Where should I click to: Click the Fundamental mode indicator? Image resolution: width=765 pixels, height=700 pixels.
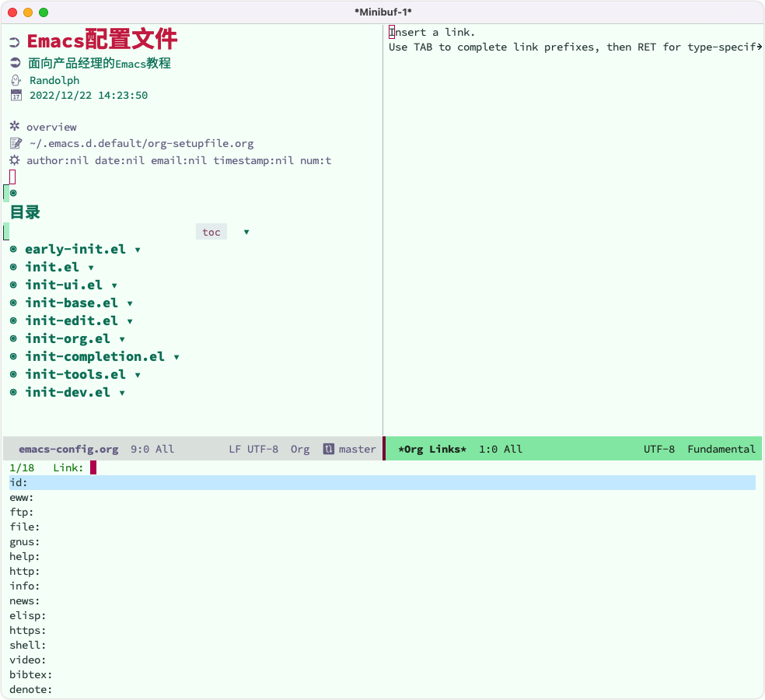[721, 449]
